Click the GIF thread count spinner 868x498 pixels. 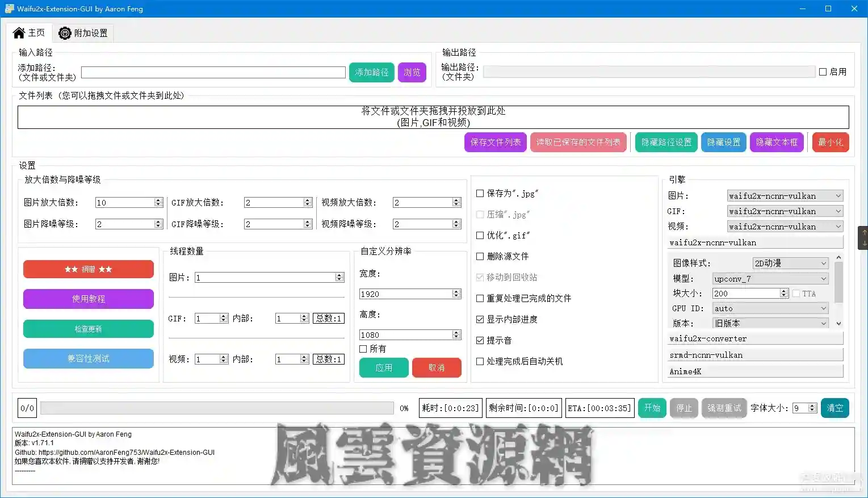[211, 319]
